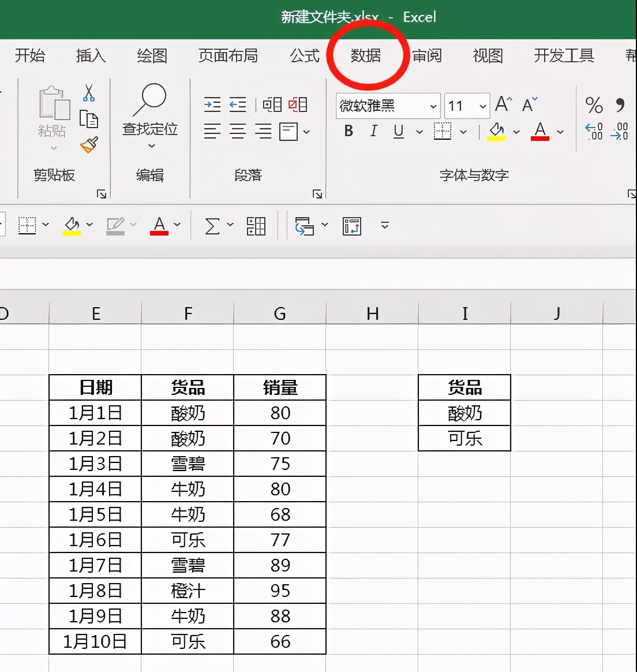Switch to the 数据 tab

[x=365, y=55]
